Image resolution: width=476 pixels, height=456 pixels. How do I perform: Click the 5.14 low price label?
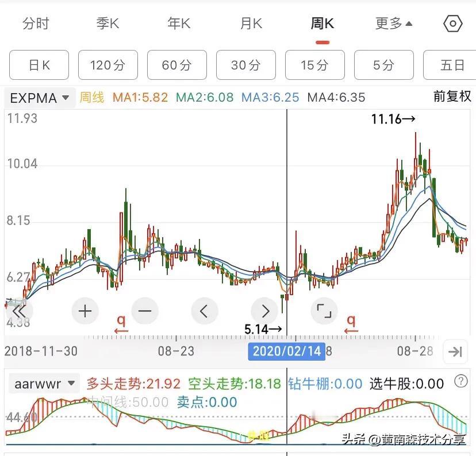point(263,329)
